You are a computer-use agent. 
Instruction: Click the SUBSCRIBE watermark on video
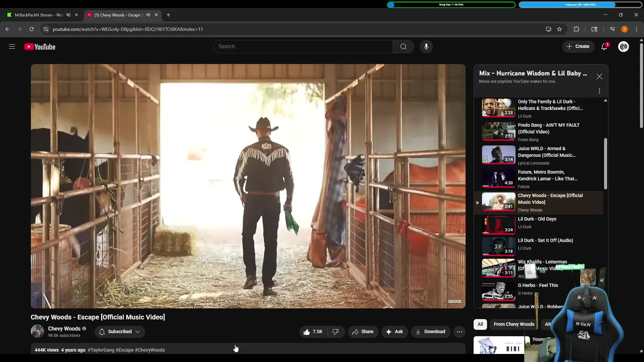point(454,302)
